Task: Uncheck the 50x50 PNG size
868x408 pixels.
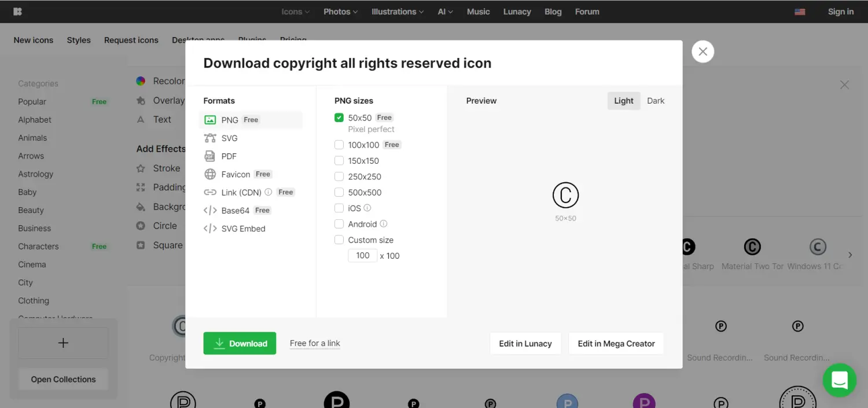Action: 339,117
